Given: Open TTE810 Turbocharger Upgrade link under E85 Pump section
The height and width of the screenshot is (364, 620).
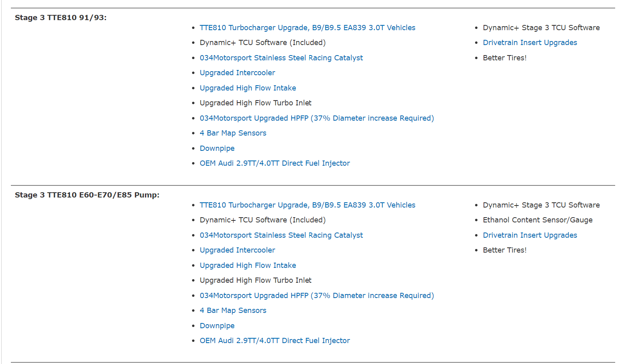Looking at the screenshot, I should (308, 205).
